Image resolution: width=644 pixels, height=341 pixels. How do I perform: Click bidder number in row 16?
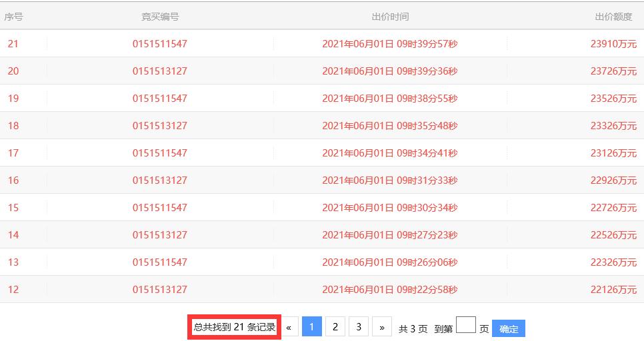click(x=160, y=180)
